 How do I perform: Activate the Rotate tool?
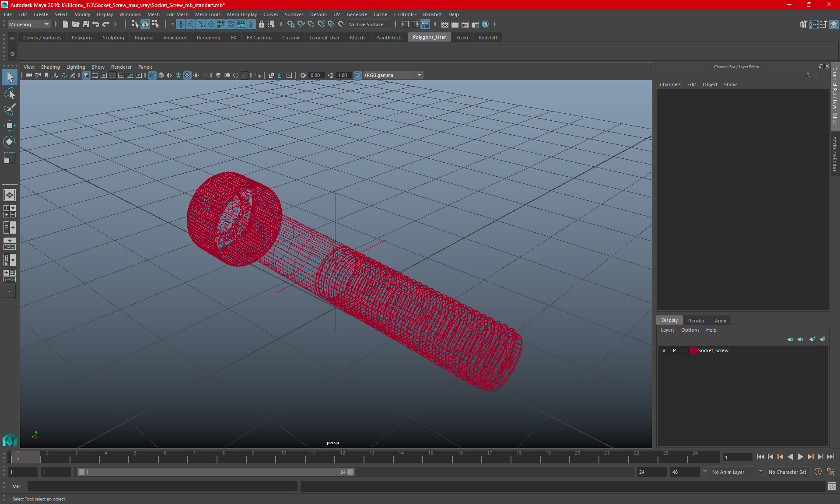click(x=10, y=141)
